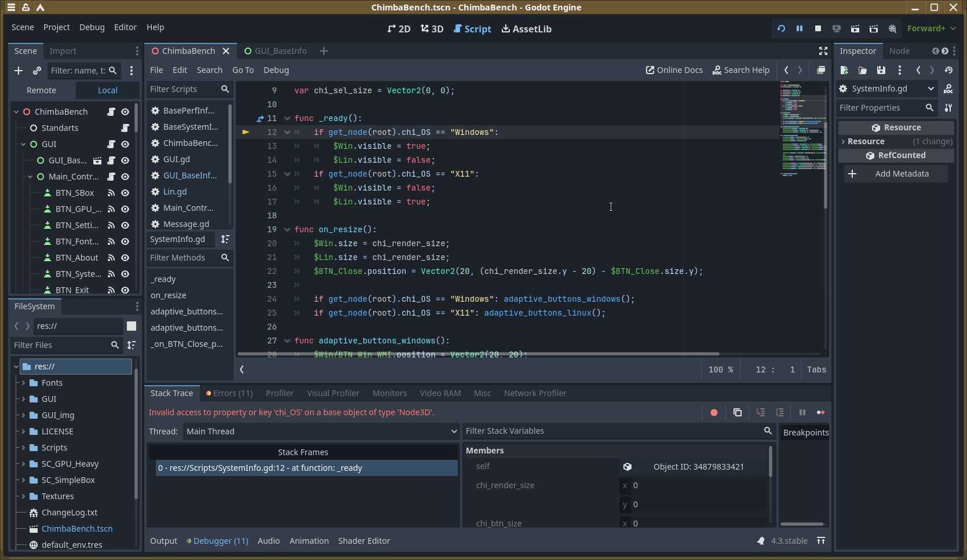The height and width of the screenshot is (560, 967).
Task: Collapse the Main_Contr... node in scene tree
Action: coord(30,177)
